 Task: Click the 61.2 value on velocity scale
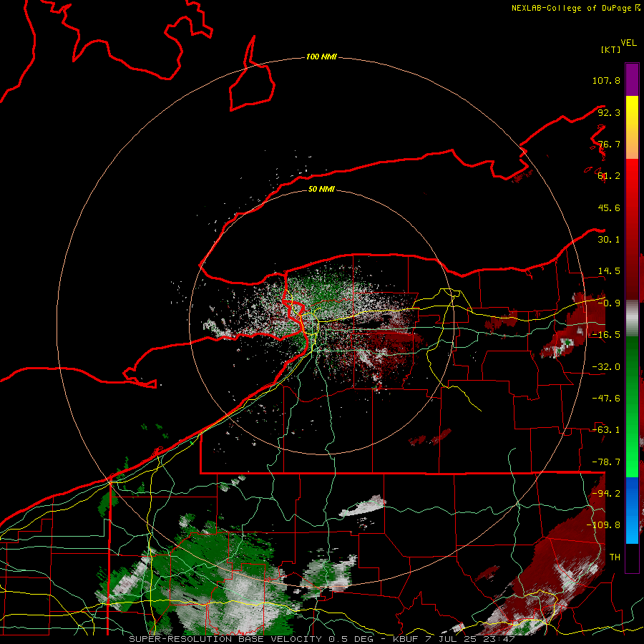[609, 176]
